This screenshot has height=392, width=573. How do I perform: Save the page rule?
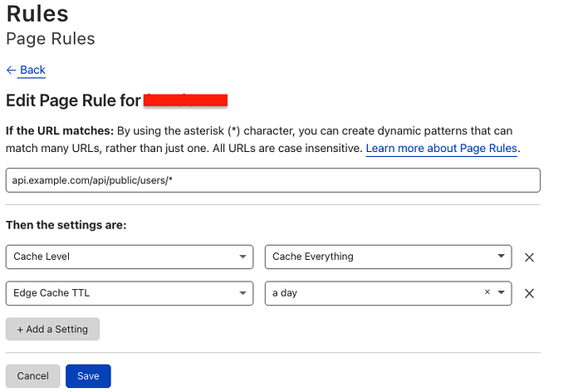coord(88,376)
